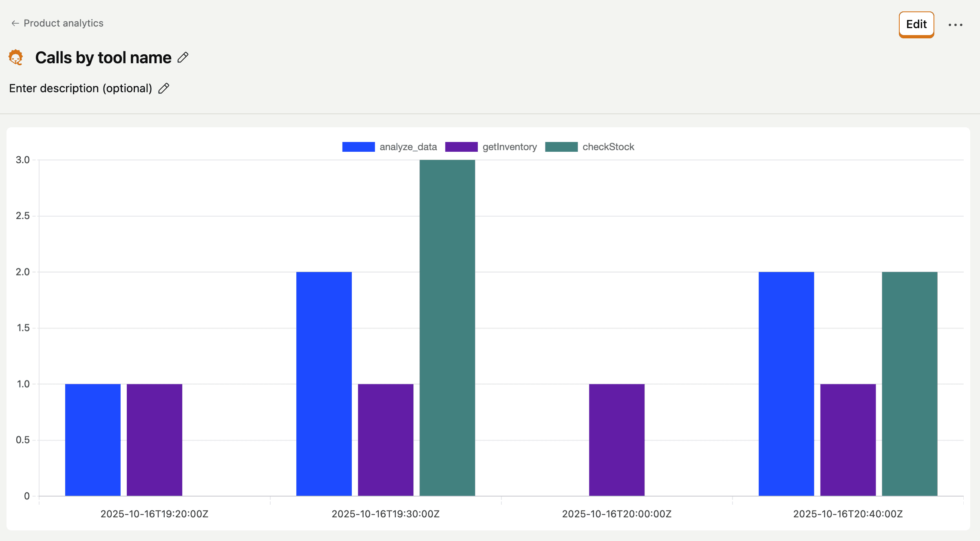Click the Calls by tool name title
The image size is (980, 541).
(x=103, y=58)
